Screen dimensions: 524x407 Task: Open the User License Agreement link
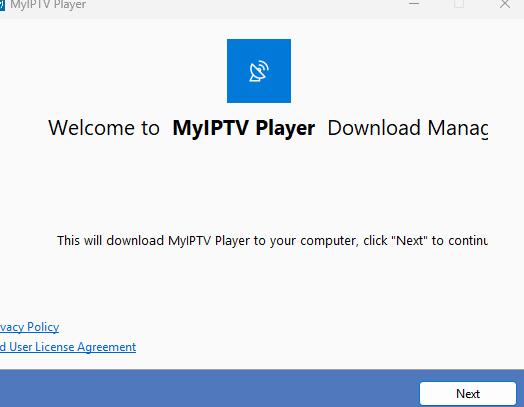pos(68,347)
